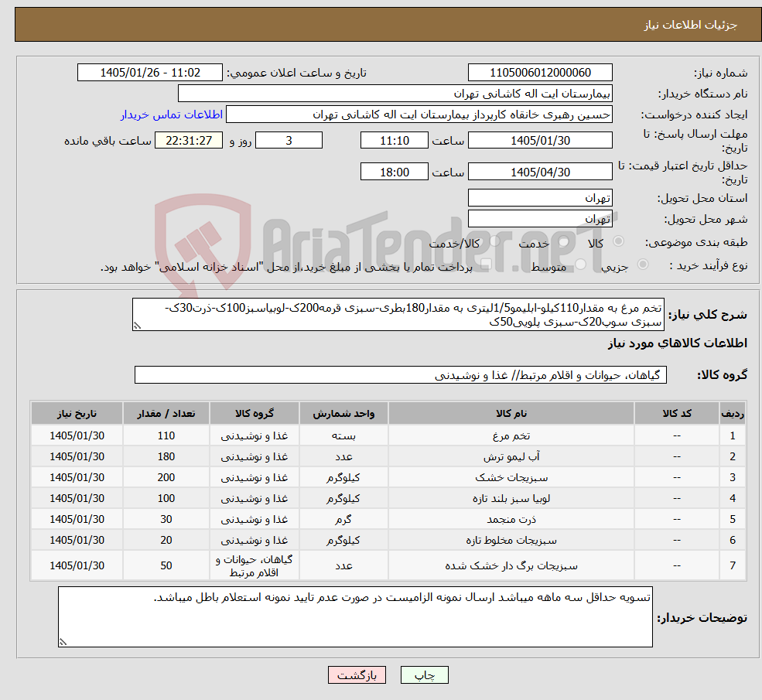Click the resize handle of buyer notes box

pos(63,642)
